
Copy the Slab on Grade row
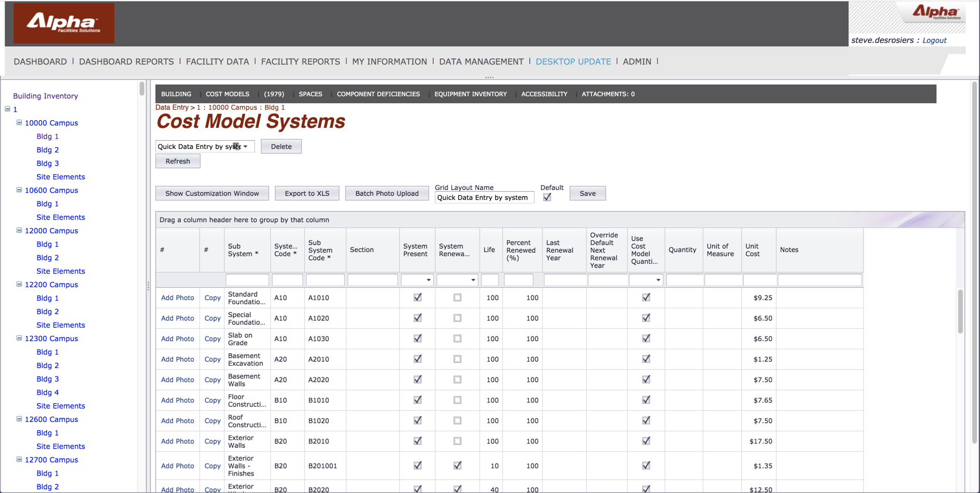tap(212, 339)
